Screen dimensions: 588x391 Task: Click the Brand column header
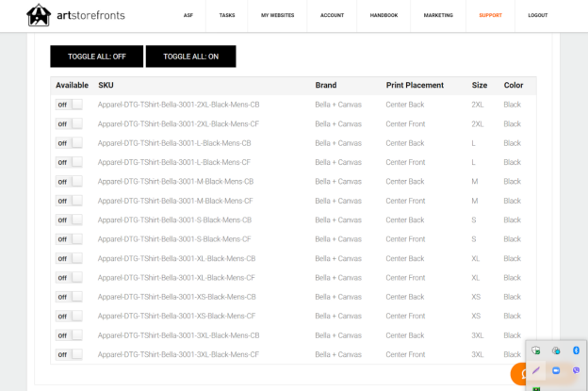325,85
